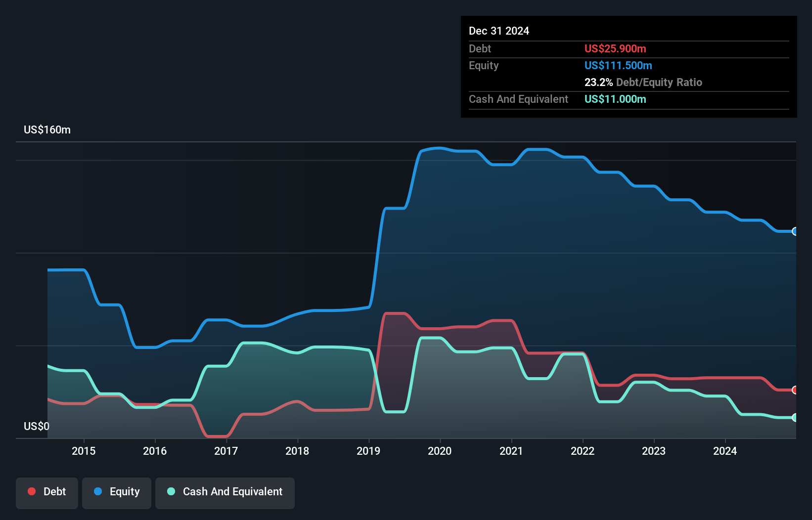812x520 pixels.
Task: Click the US$25.900m debt value
Action: [615, 49]
